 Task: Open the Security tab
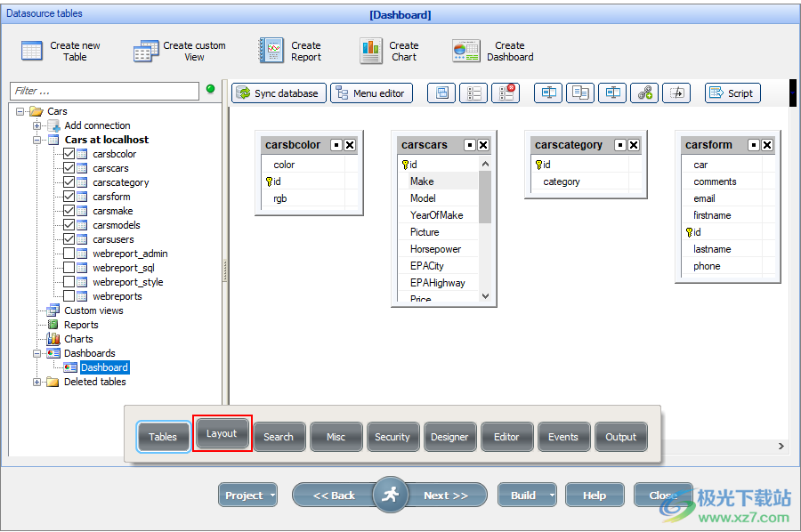(x=392, y=437)
